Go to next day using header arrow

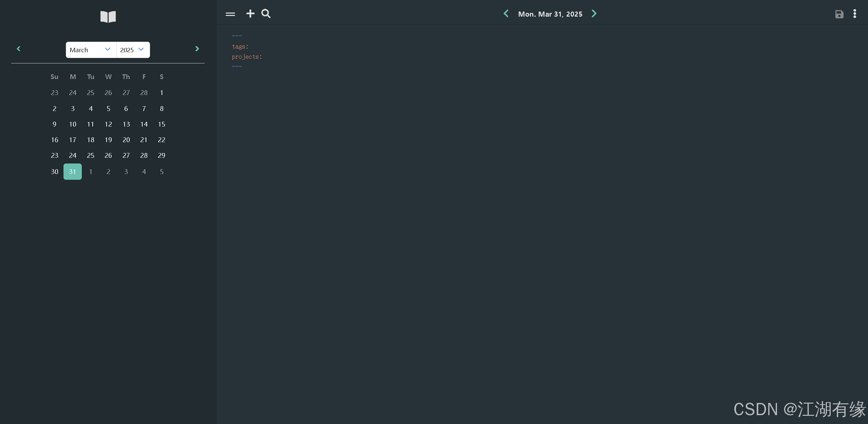[594, 14]
